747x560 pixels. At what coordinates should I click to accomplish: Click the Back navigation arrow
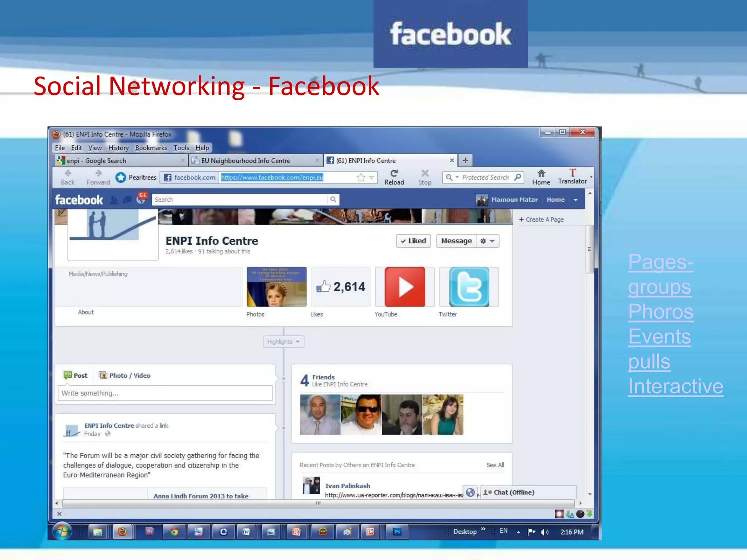(68, 173)
